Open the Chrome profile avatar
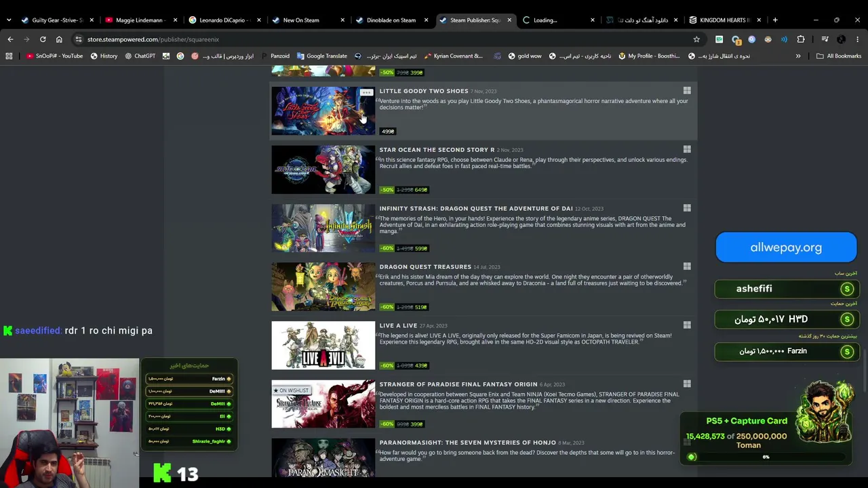The image size is (868, 488). click(841, 39)
